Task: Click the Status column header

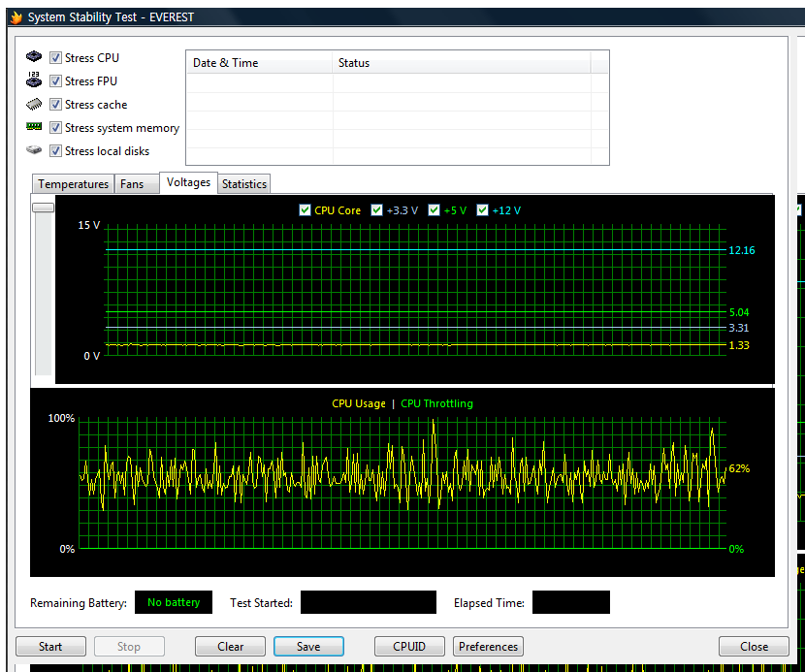Action: tap(462, 63)
